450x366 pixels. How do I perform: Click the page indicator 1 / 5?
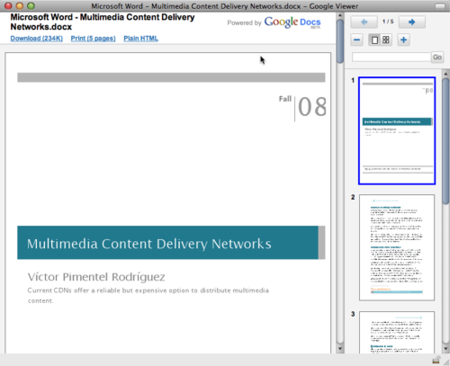tap(388, 22)
